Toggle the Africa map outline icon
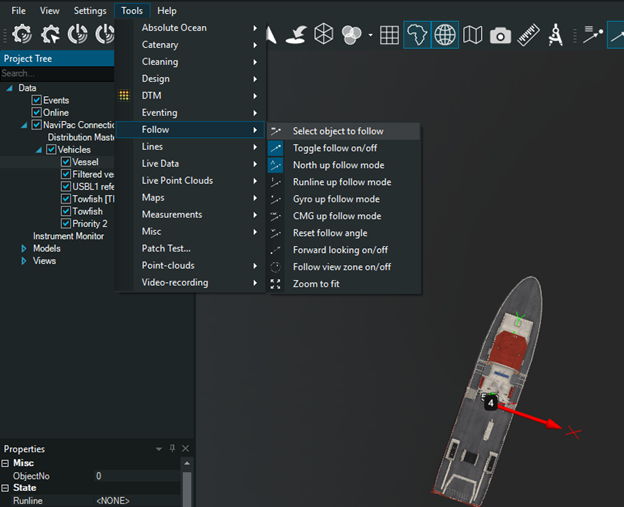The width and height of the screenshot is (624, 507). point(417,35)
